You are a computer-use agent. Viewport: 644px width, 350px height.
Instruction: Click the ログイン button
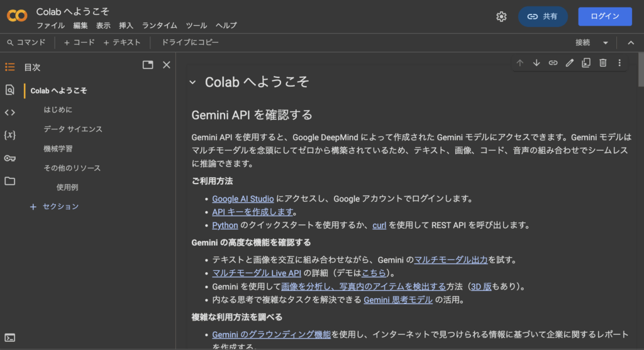(604, 17)
